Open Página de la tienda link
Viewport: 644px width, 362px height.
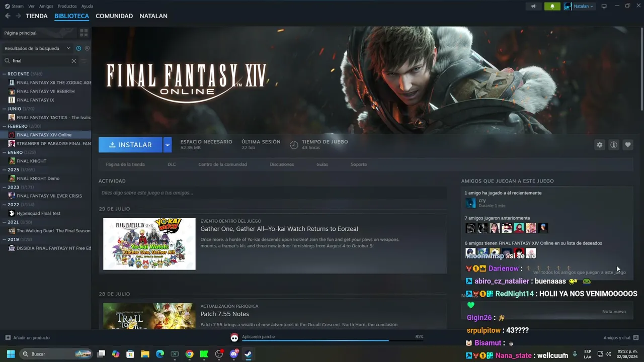125,164
